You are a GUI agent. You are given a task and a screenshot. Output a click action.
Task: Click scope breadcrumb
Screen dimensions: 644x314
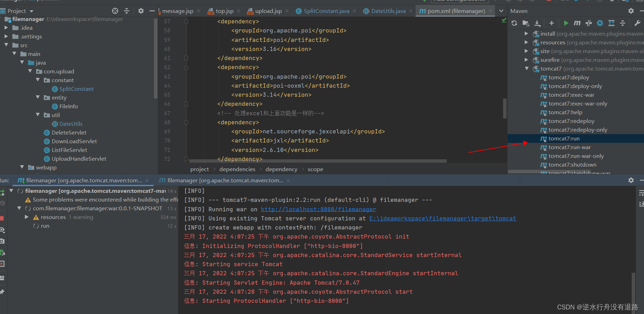click(315, 169)
